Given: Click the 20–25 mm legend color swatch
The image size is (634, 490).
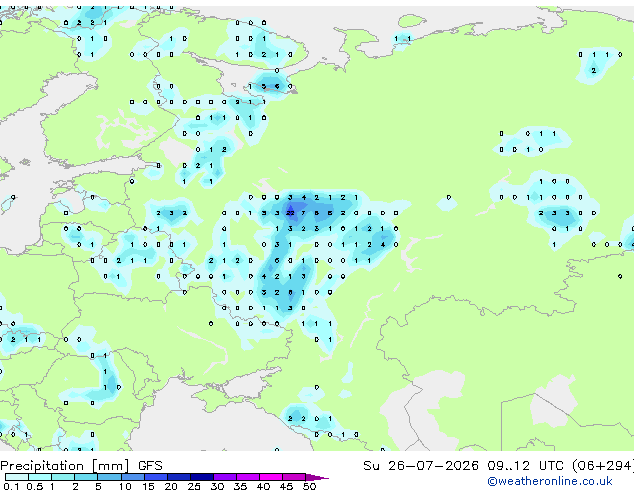Looking at the screenshot, I should (178, 477).
